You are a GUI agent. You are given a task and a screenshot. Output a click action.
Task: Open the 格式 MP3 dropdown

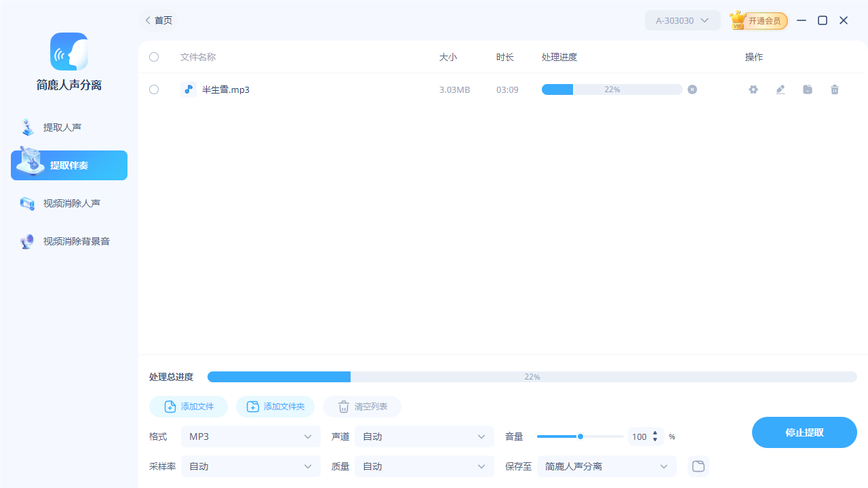point(250,436)
